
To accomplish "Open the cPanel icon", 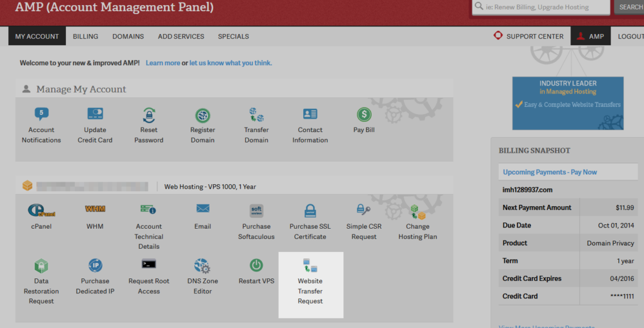I will tap(42, 210).
